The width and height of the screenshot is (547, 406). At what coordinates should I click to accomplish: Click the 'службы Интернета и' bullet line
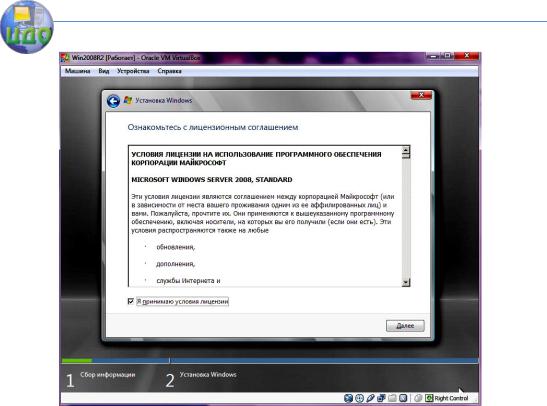click(x=188, y=281)
